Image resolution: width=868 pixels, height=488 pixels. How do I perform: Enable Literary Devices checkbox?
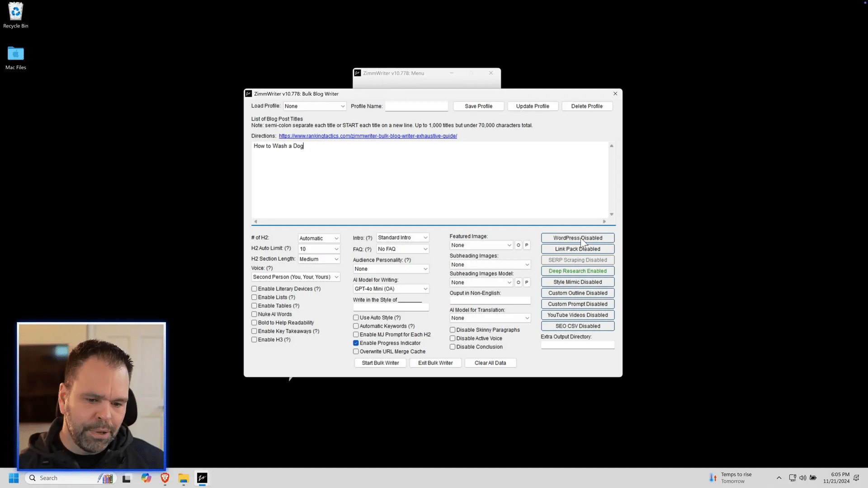click(x=254, y=289)
